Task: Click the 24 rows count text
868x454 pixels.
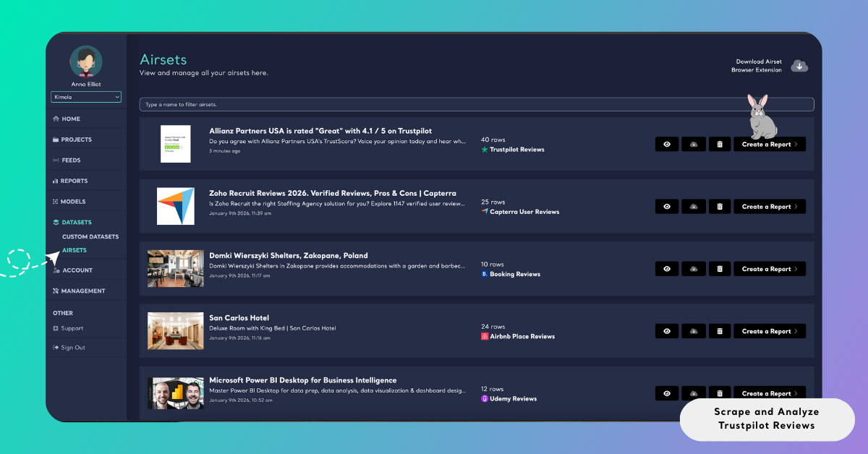Action: [493, 326]
